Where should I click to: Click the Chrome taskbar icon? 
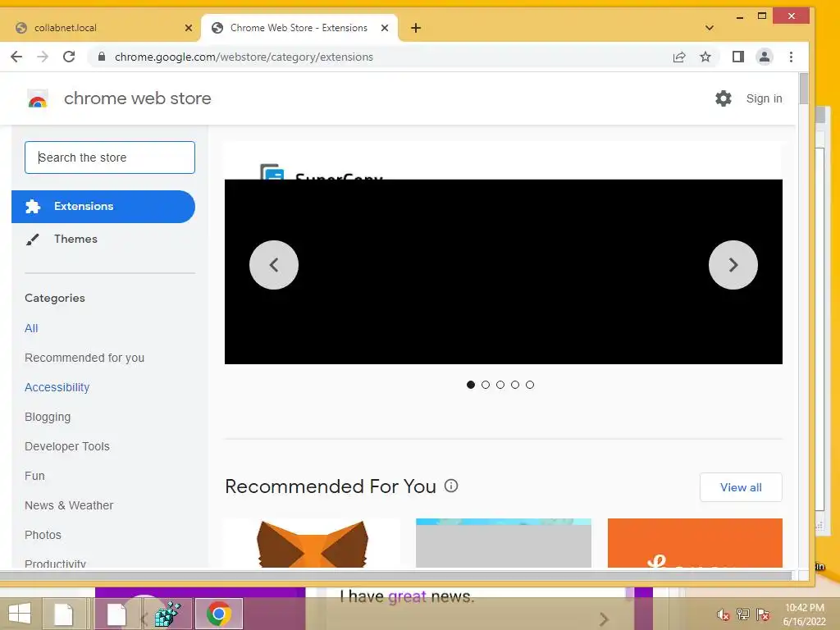[x=218, y=614]
